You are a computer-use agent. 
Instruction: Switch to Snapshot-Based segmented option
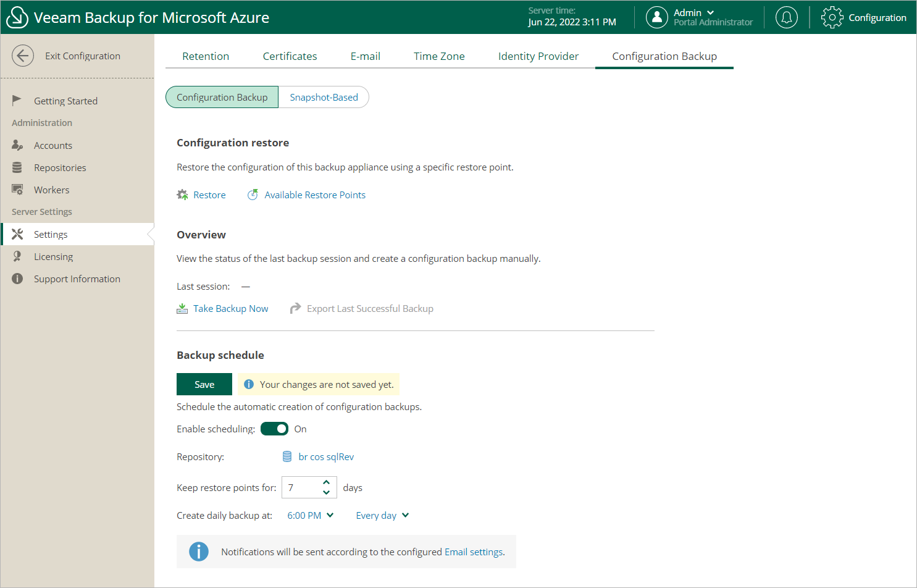[324, 97]
